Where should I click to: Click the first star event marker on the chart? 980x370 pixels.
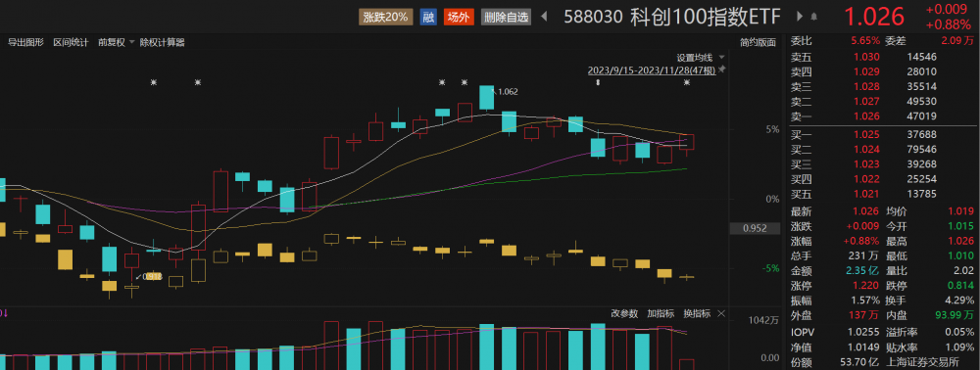(x=154, y=82)
